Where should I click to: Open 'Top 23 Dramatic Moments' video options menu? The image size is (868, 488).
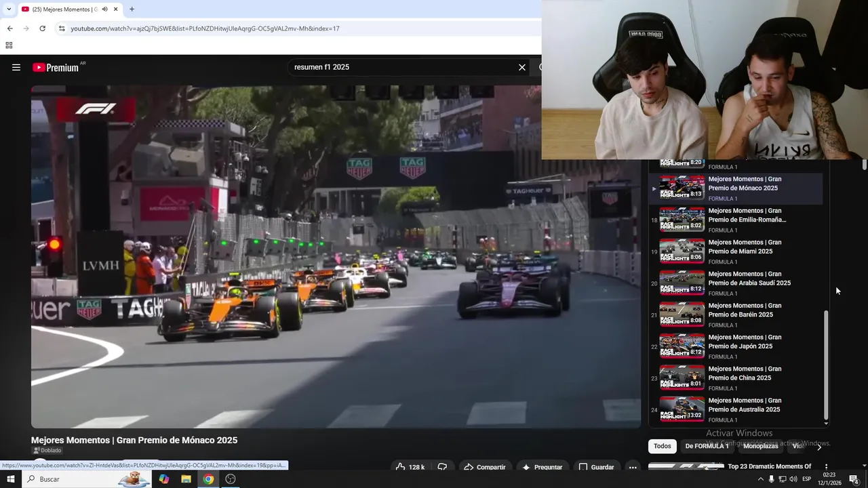coord(826,467)
